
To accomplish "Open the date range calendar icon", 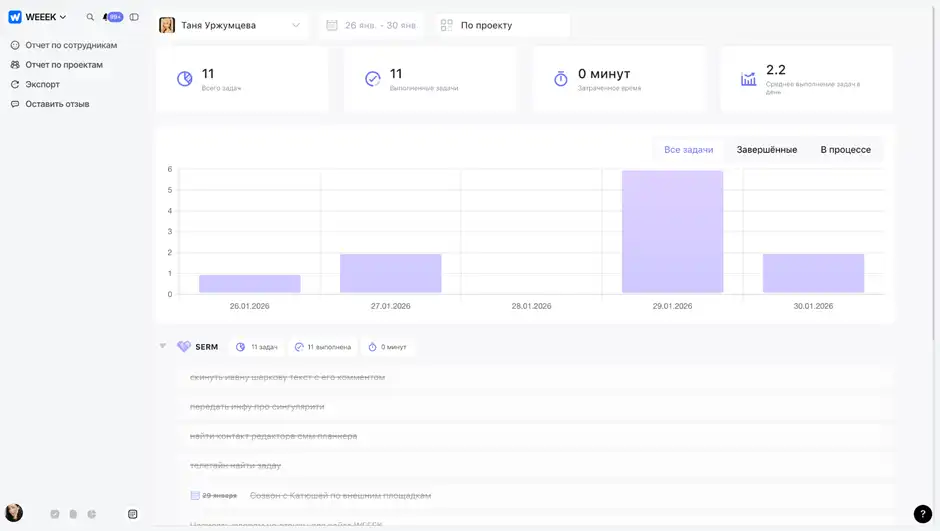I will coord(332,25).
